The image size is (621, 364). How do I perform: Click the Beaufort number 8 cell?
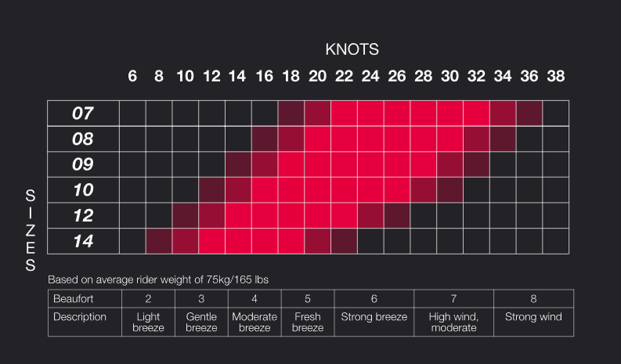(533, 298)
